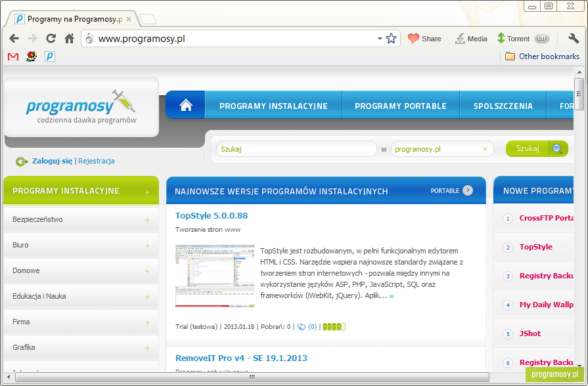Reload the page with the refresh icon
This screenshot has width=588, height=386.
tap(51, 38)
